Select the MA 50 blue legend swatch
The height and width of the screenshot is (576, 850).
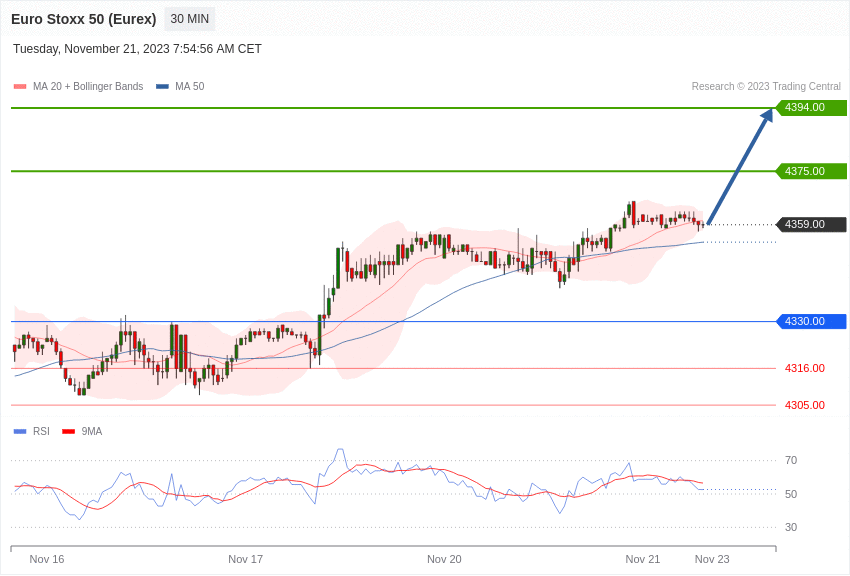pyautogui.click(x=162, y=86)
